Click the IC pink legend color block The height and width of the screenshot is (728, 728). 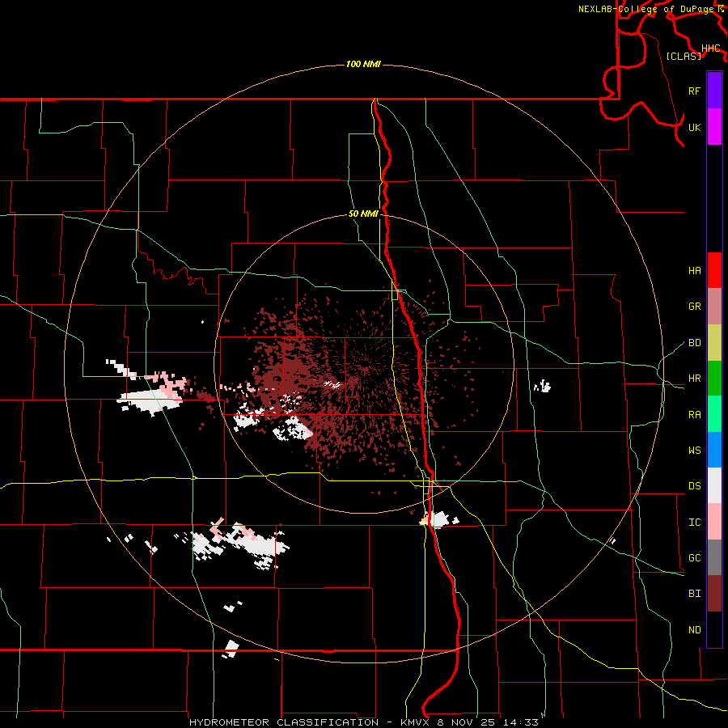pyautogui.click(x=714, y=522)
